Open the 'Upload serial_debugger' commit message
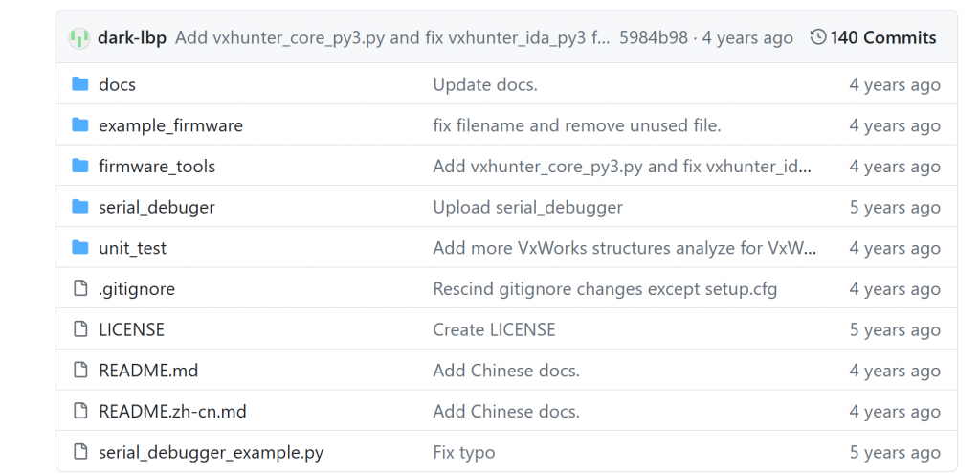Screen dimensions: 980x474 [527, 208]
